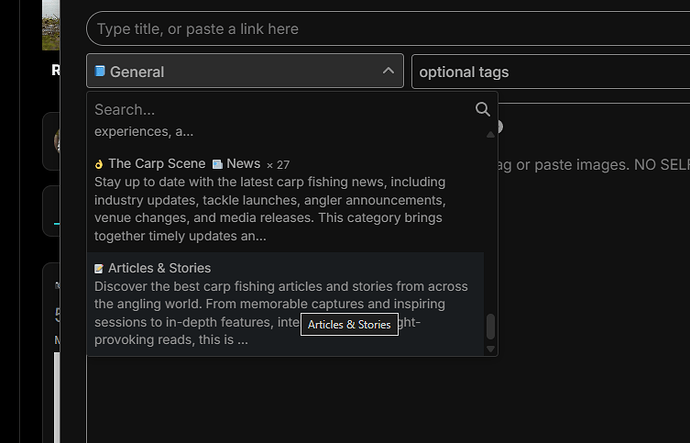This screenshot has height=443, width=690.
Task: Click the blue General category icon
Action: point(100,71)
